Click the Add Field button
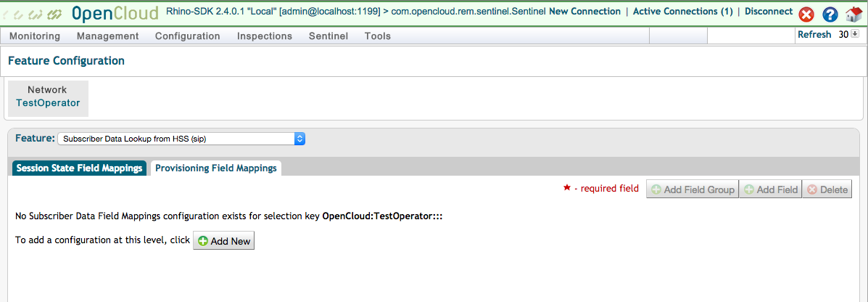868x302 pixels. click(771, 189)
